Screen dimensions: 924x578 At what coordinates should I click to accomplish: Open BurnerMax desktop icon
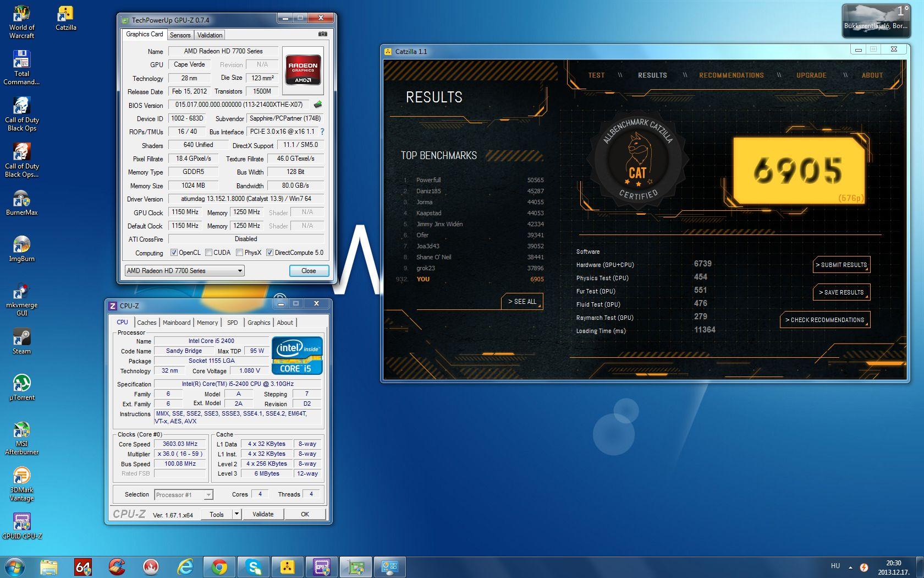coord(21,203)
